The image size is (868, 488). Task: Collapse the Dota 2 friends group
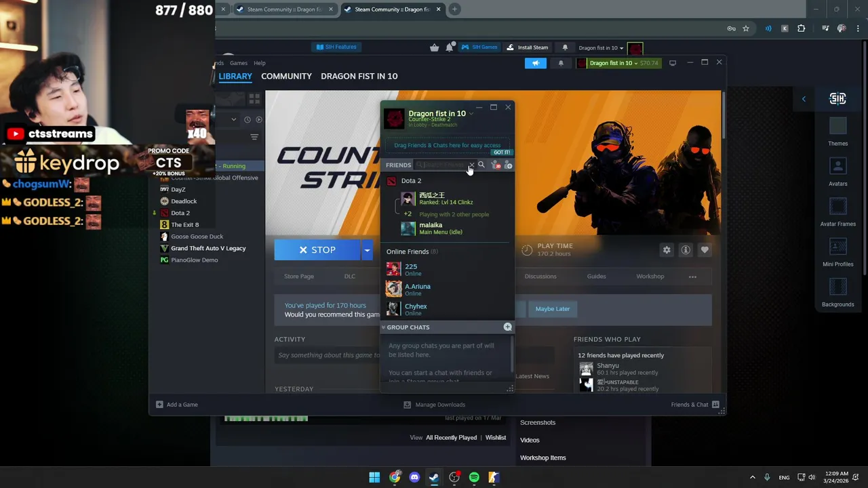(x=411, y=181)
